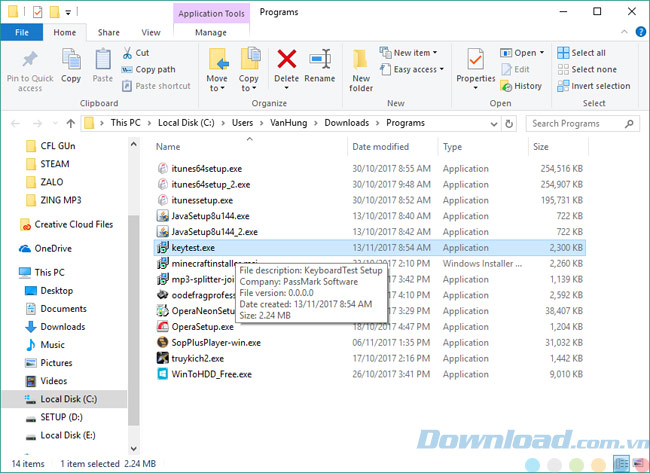Click the Move to folder icon
Screen dimensions: 650x473
[218, 59]
